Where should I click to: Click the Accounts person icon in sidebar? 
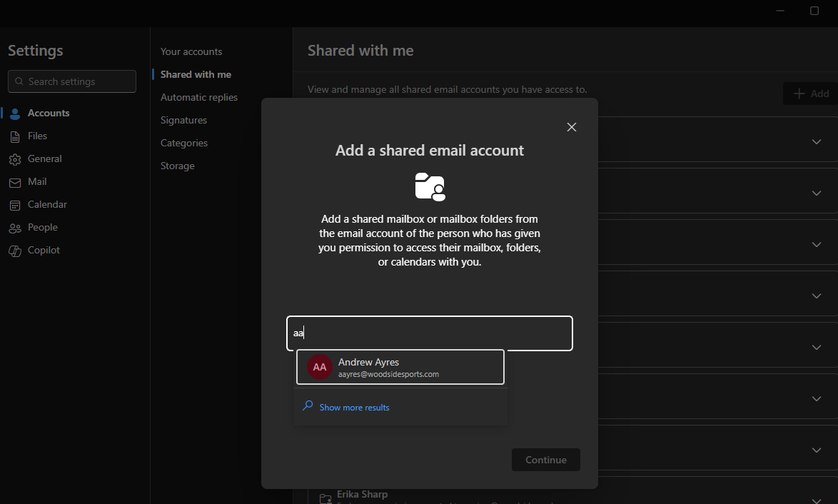[x=15, y=114]
